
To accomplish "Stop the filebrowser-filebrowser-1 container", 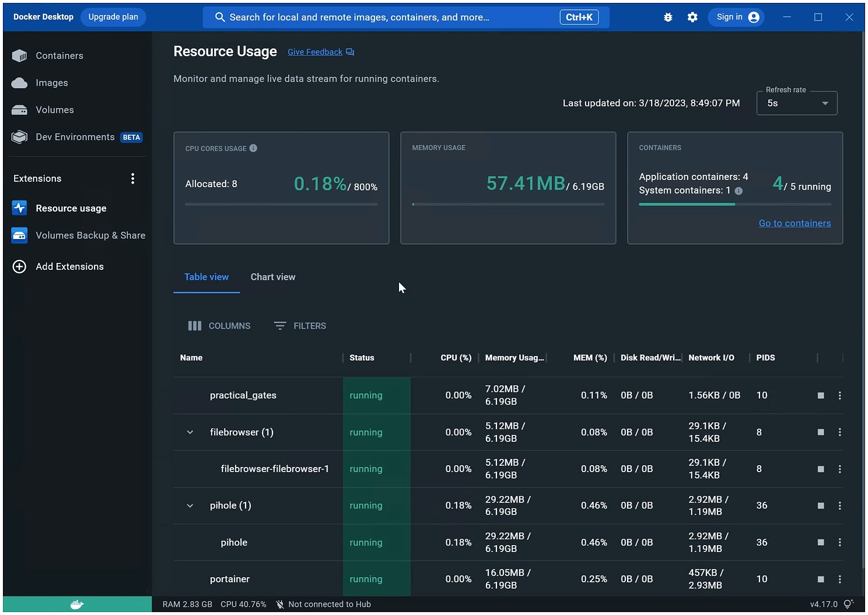I will [821, 469].
